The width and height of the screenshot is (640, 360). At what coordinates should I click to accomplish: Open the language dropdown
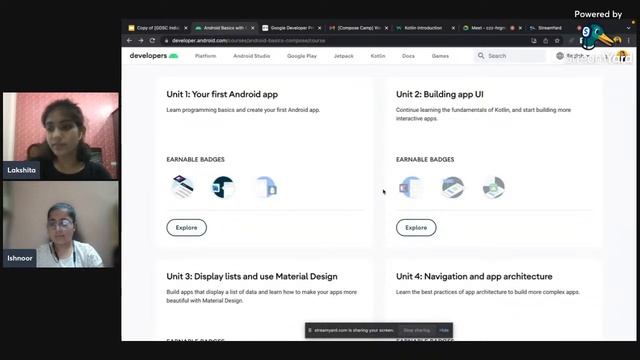(x=578, y=56)
